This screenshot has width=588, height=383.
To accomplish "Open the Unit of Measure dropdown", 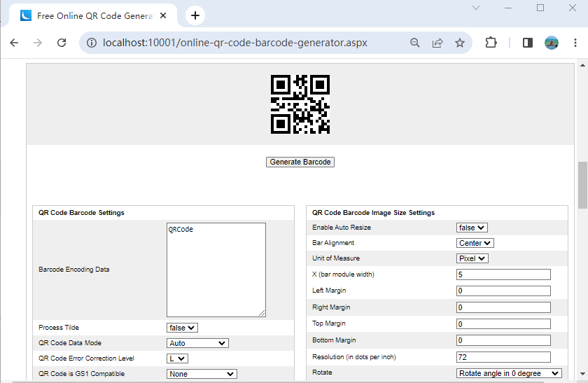I will point(472,258).
